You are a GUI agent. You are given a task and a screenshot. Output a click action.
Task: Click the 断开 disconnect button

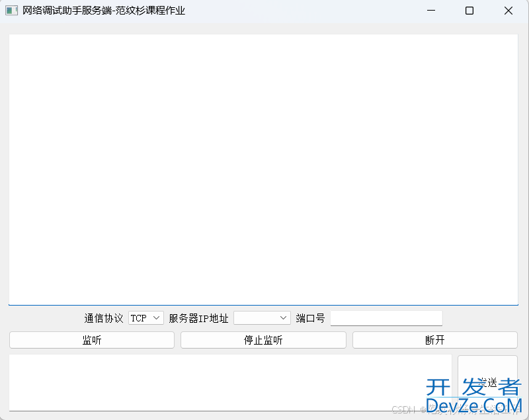(x=435, y=340)
